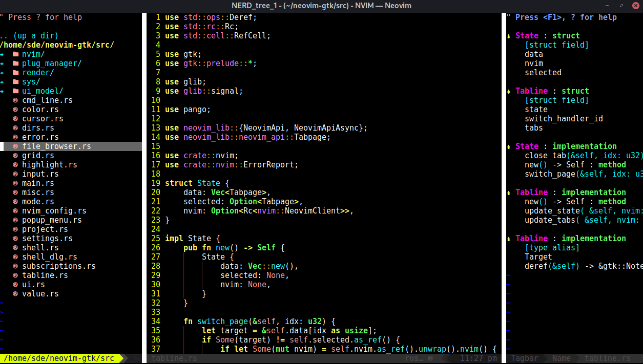
Task: Open popup_menu.rs from NERDTree
Action: pyautogui.click(x=52, y=220)
